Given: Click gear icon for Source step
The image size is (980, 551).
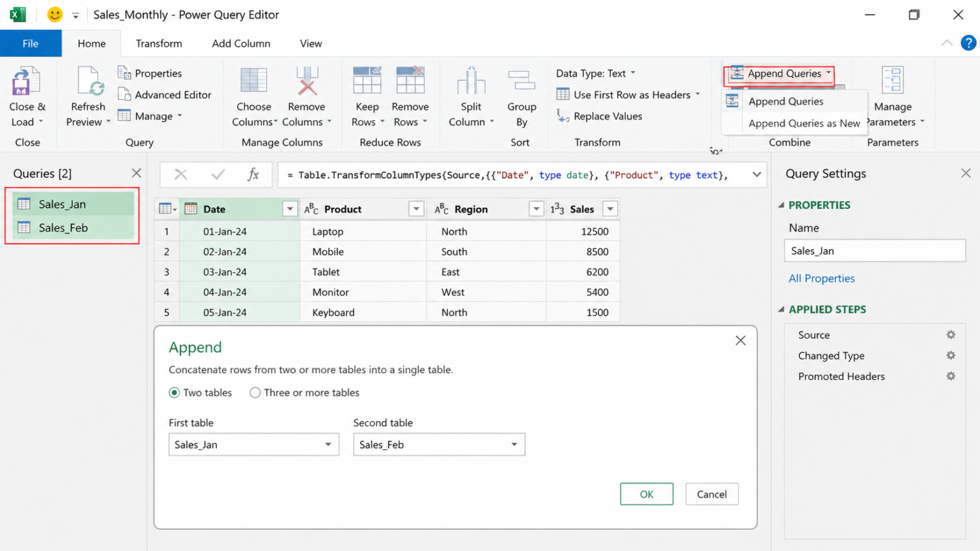Looking at the screenshot, I should tap(951, 335).
